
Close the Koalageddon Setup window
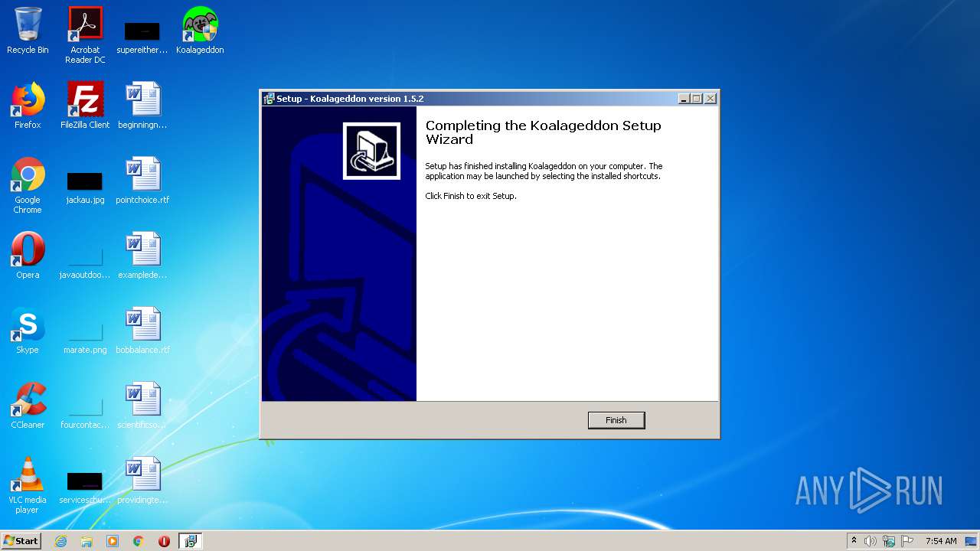(x=710, y=99)
